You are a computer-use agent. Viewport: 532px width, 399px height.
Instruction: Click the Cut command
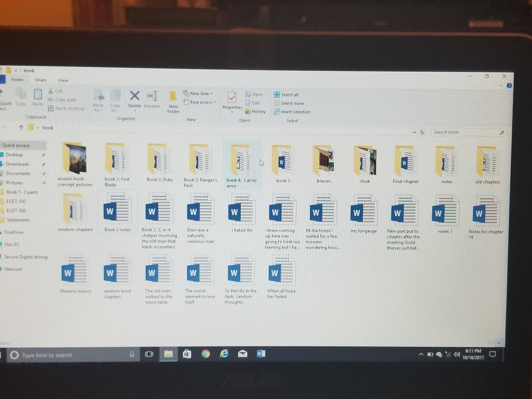(55, 91)
